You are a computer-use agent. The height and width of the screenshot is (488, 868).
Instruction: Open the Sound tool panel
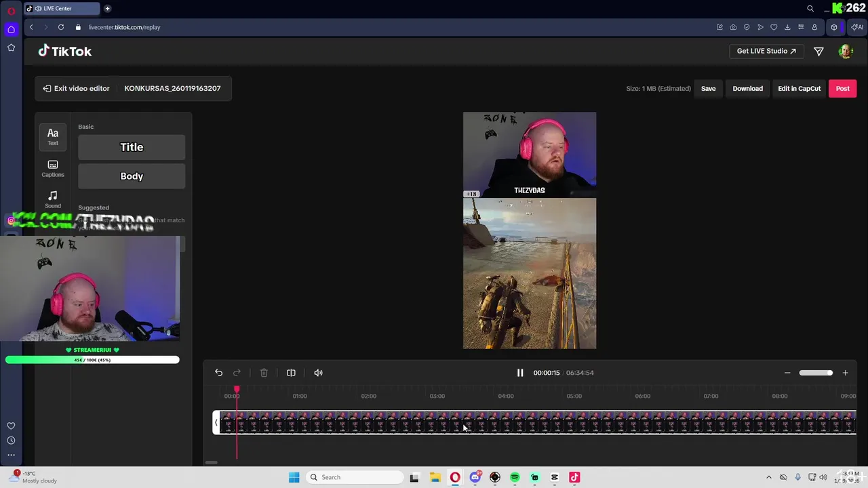[53, 199]
